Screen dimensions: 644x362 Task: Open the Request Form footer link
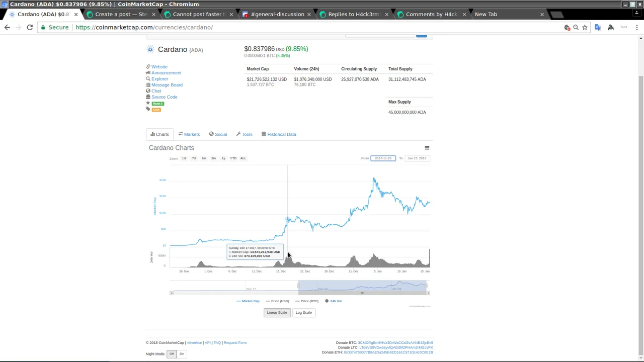(x=235, y=343)
